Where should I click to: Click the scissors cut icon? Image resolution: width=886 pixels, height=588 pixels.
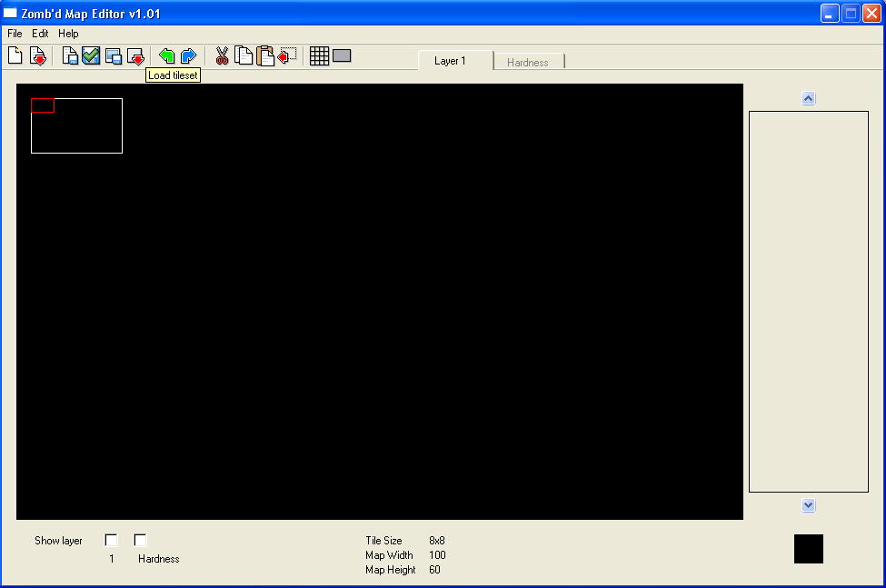pyautogui.click(x=222, y=56)
